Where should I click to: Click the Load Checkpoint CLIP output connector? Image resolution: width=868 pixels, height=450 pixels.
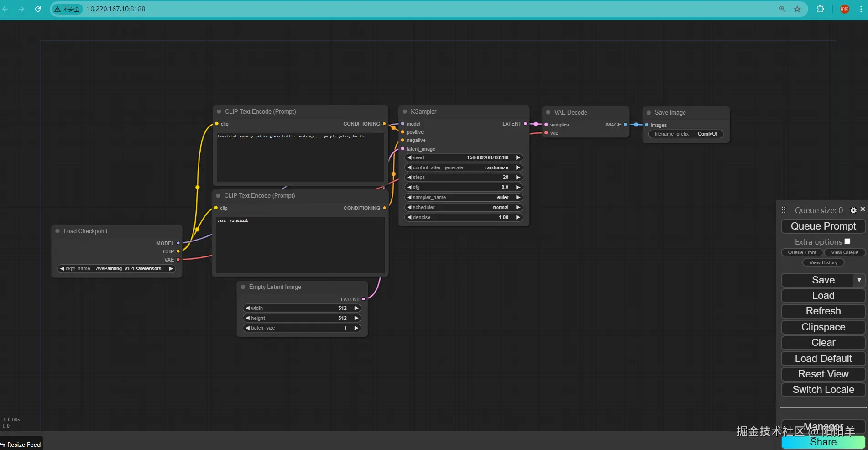[x=178, y=251]
